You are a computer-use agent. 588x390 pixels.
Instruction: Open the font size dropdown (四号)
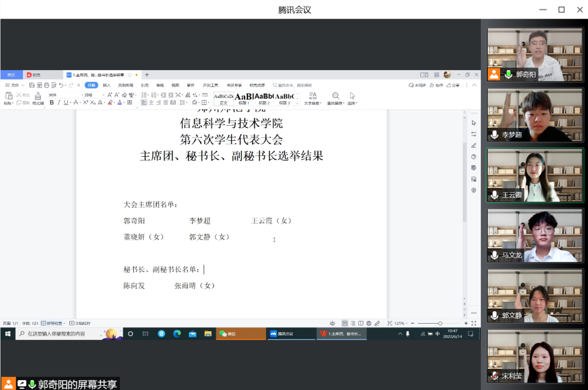click(94, 95)
